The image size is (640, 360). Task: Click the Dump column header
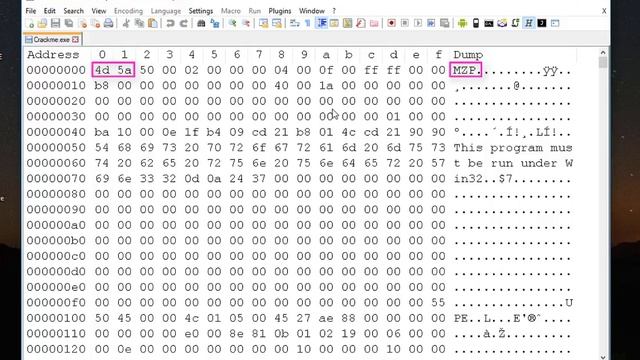468,55
